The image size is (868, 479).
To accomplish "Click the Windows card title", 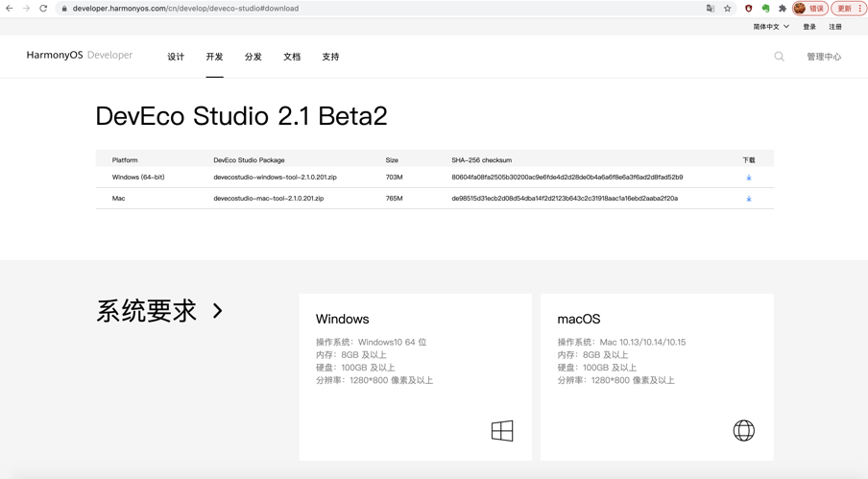I will coord(342,319).
